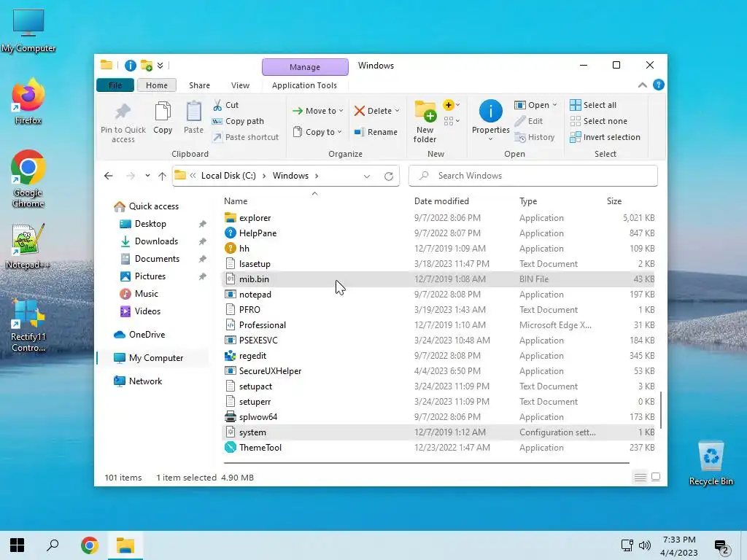Go back with the left arrow

pos(109,176)
